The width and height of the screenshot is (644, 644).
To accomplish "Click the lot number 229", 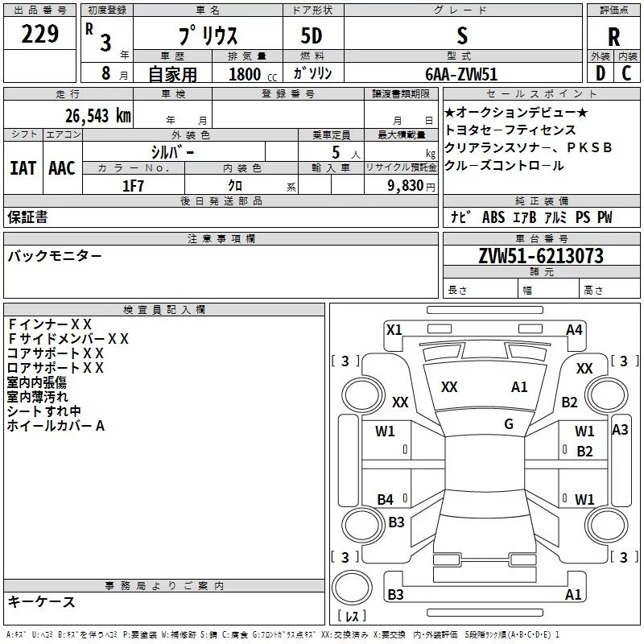I will tap(39, 34).
